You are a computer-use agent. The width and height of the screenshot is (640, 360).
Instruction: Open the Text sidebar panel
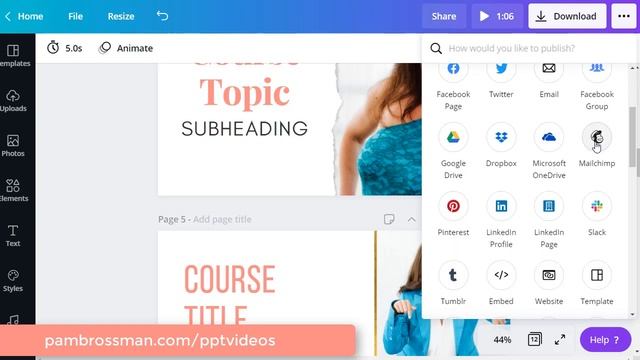click(13, 236)
